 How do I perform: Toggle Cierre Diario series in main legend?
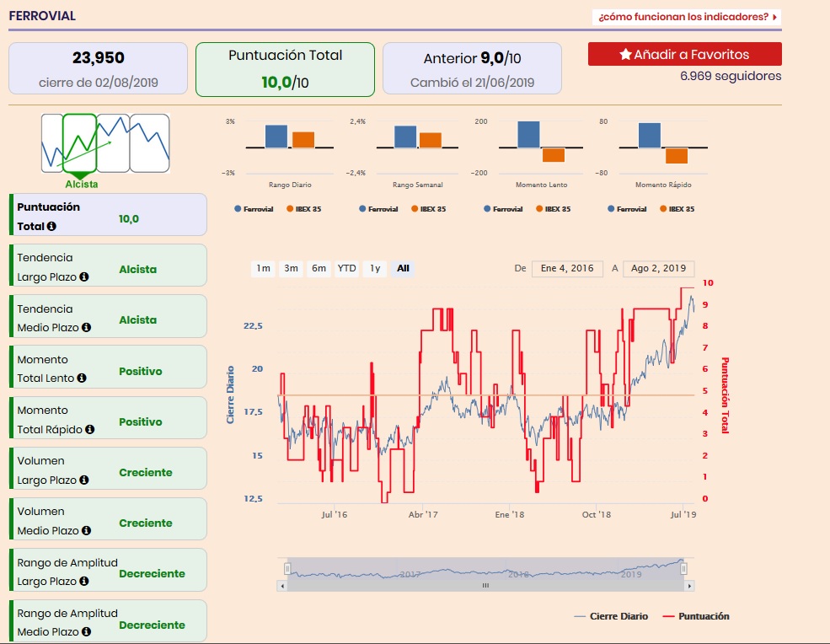[611, 616]
